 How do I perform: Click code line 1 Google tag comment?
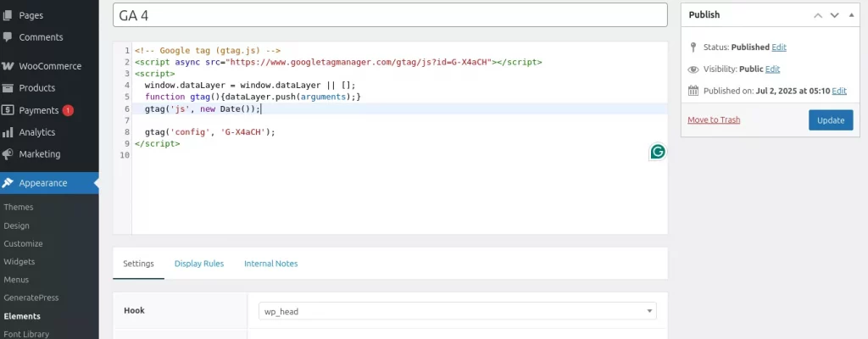[x=208, y=50]
